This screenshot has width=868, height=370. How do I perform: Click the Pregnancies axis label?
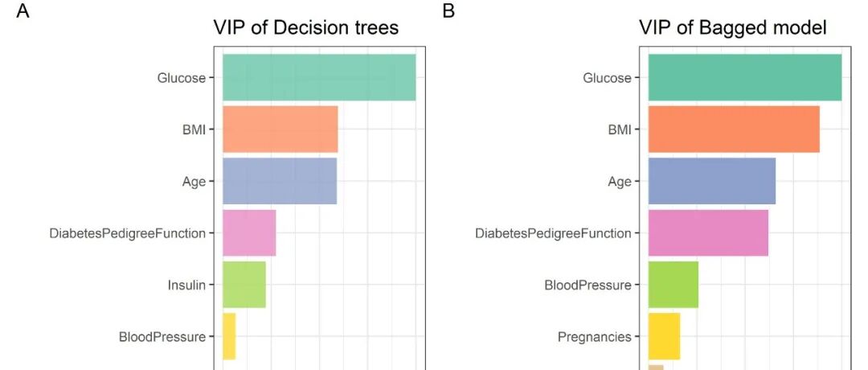pos(594,337)
